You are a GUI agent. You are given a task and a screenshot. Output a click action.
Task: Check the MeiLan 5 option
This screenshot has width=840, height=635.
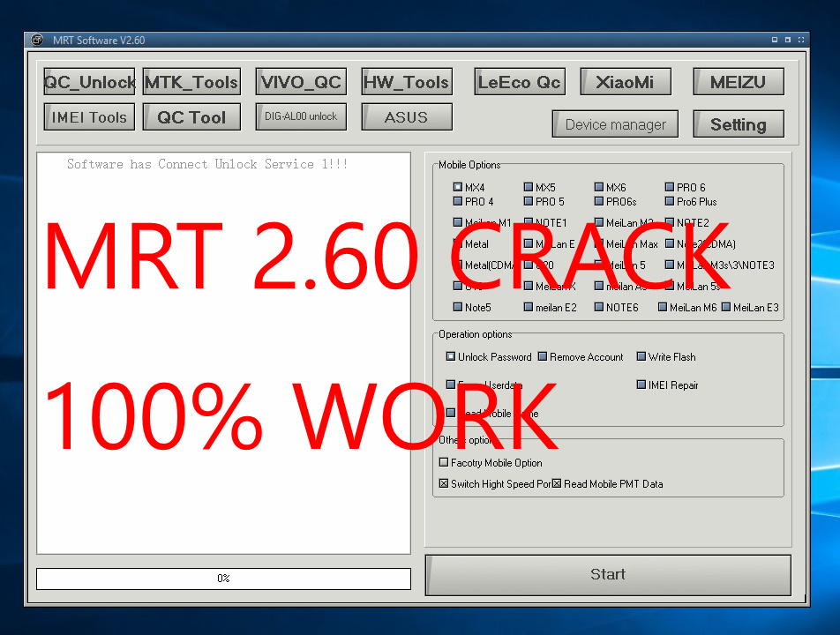pos(599,265)
